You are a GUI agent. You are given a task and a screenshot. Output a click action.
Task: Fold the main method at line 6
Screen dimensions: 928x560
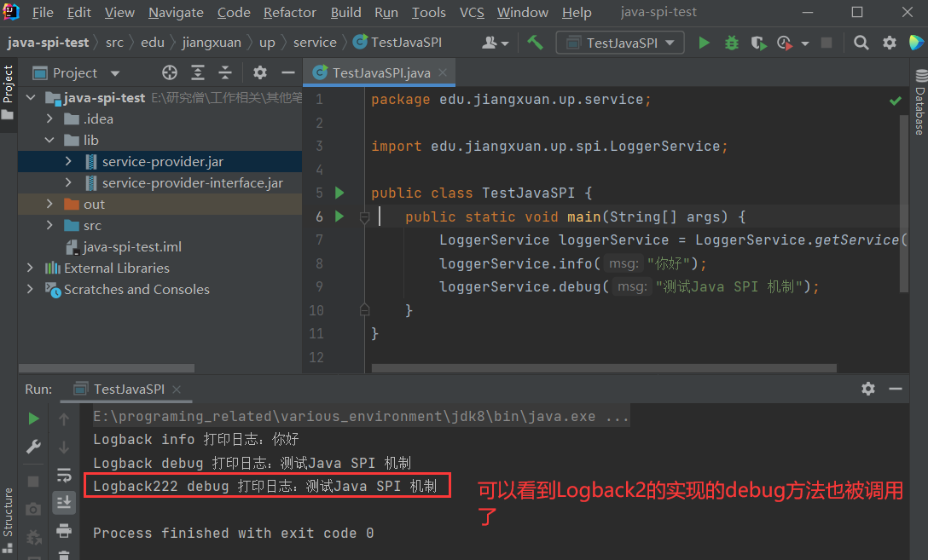364,217
